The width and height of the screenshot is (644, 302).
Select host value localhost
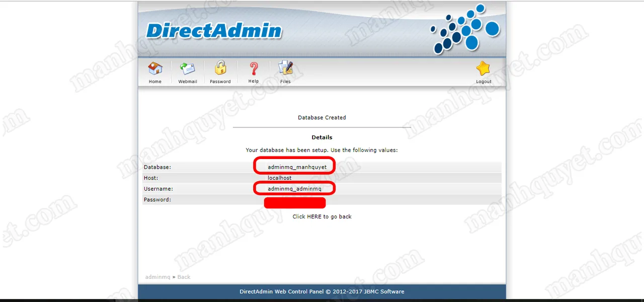coord(279,178)
